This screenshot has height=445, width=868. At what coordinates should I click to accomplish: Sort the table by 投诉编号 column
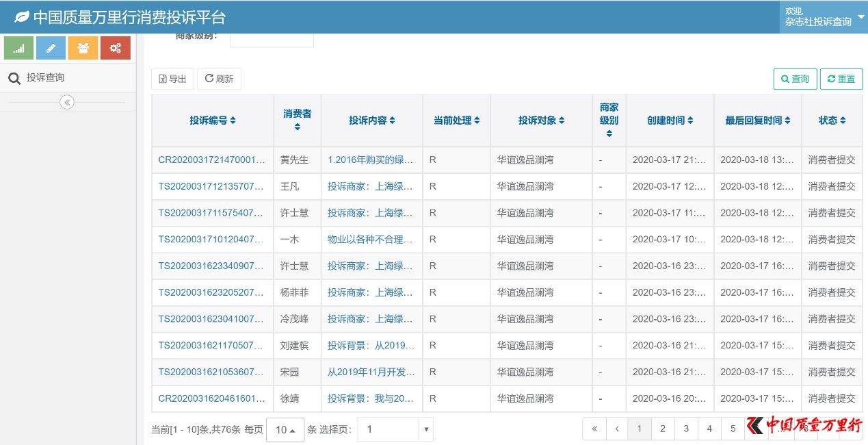pyautogui.click(x=213, y=120)
